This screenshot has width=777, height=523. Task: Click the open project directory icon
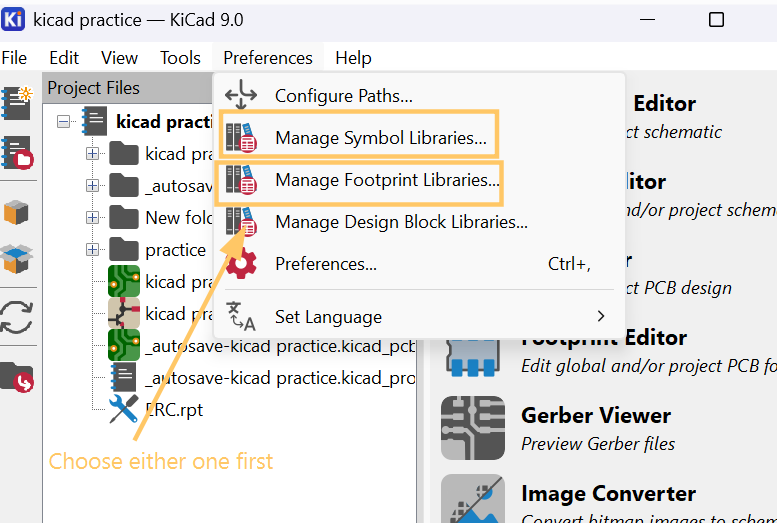(16, 376)
